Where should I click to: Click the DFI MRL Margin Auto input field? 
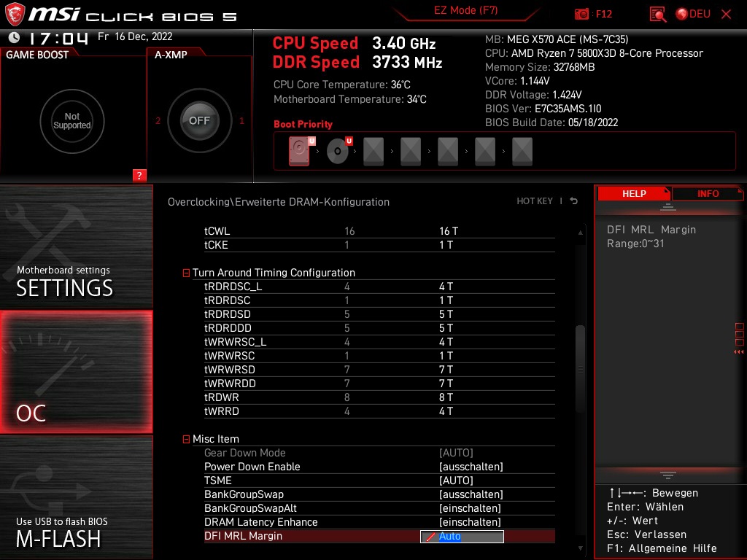click(462, 536)
